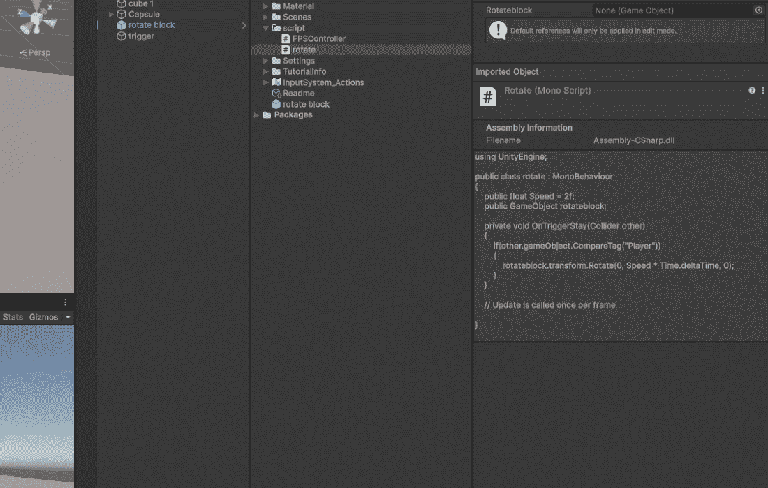
Task: Select the Capsule object icon
Action: [121, 14]
